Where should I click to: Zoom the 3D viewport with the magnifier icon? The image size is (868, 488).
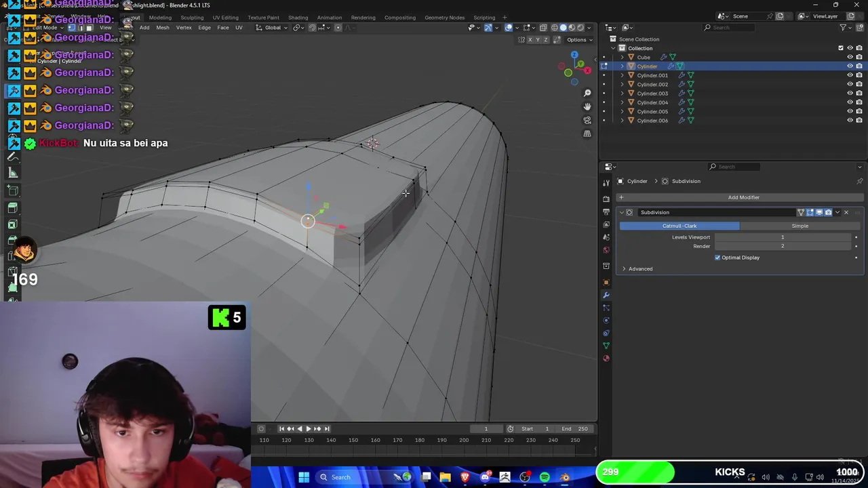(587, 93)
